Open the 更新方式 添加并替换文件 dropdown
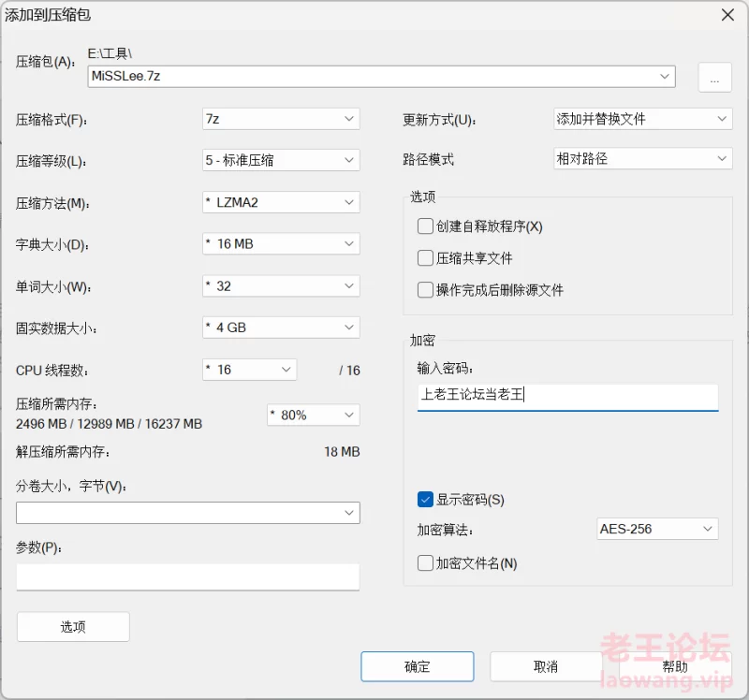Image resolution: width=749 pixels, height=700 pixels. click(x=642, y=119)
